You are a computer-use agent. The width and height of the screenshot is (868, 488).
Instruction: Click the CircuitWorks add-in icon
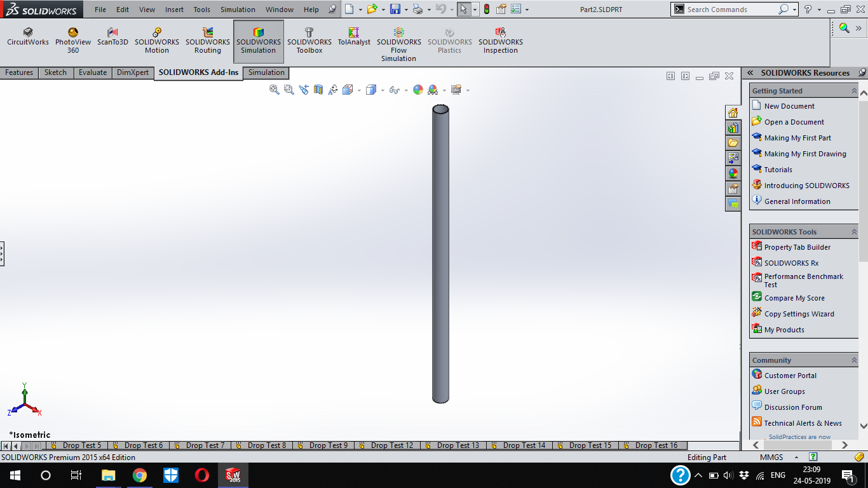[28, 37]
